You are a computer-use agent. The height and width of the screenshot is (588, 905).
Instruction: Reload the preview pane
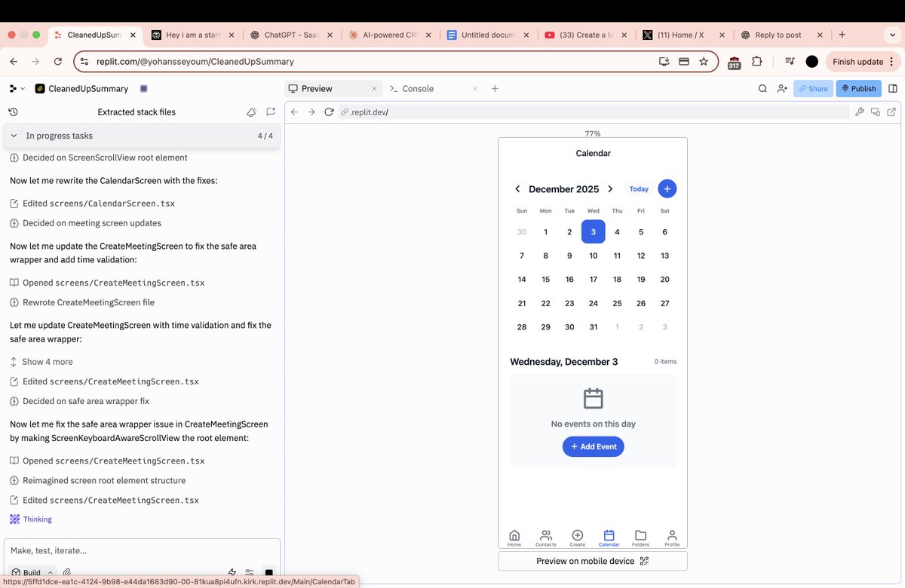pyautogui.click(x=329, y=112)
